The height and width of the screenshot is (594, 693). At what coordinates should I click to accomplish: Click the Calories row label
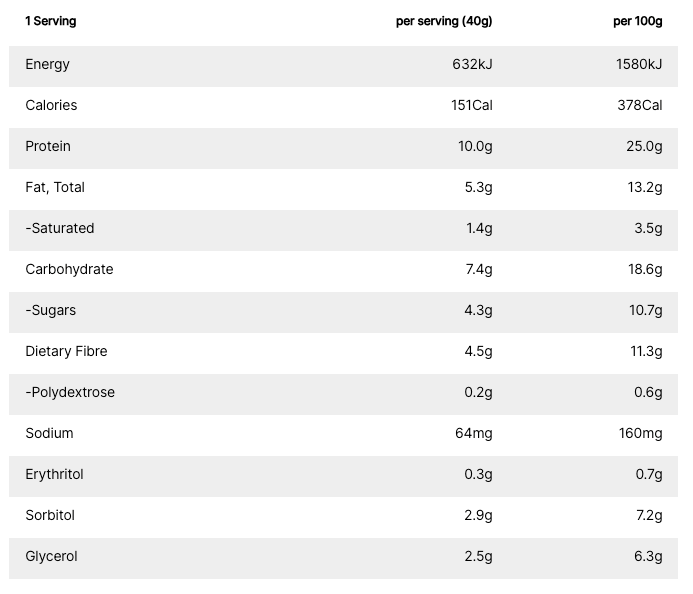[x=51, y=105]
